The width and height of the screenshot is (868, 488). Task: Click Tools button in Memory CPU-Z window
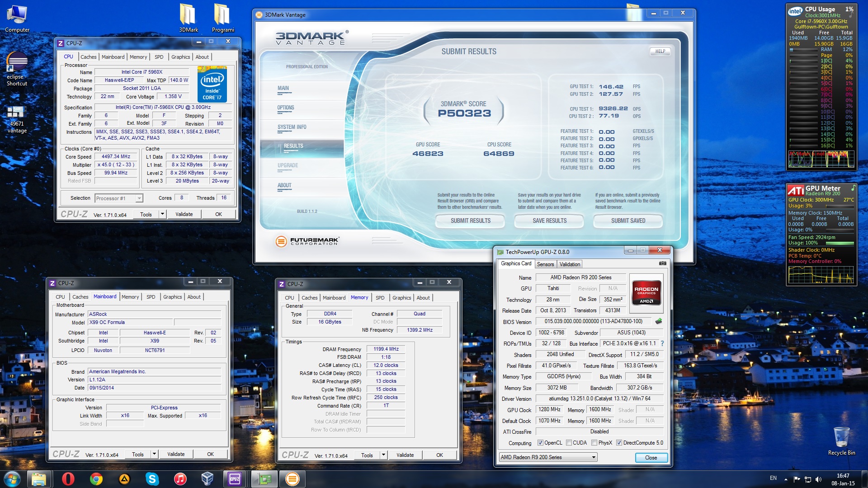[367, 455]
